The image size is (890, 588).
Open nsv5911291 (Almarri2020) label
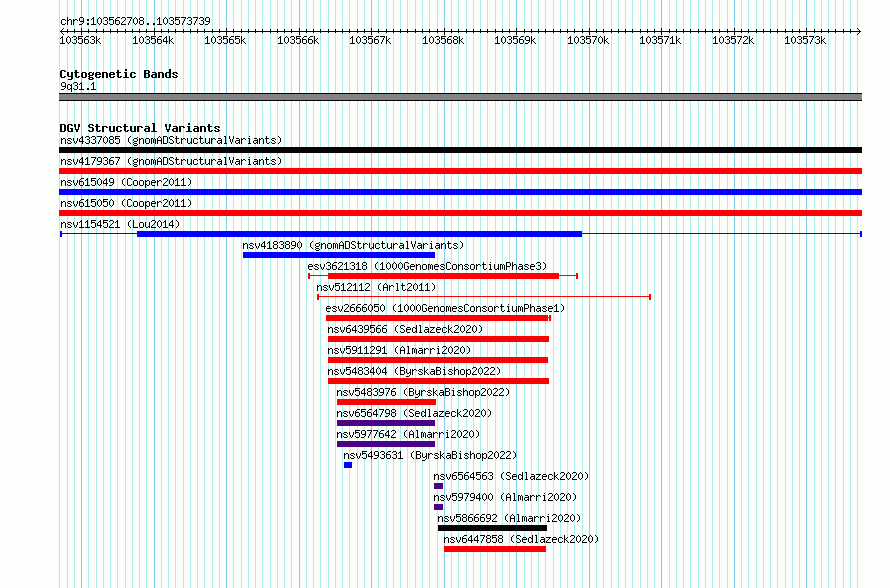point(400,350)
